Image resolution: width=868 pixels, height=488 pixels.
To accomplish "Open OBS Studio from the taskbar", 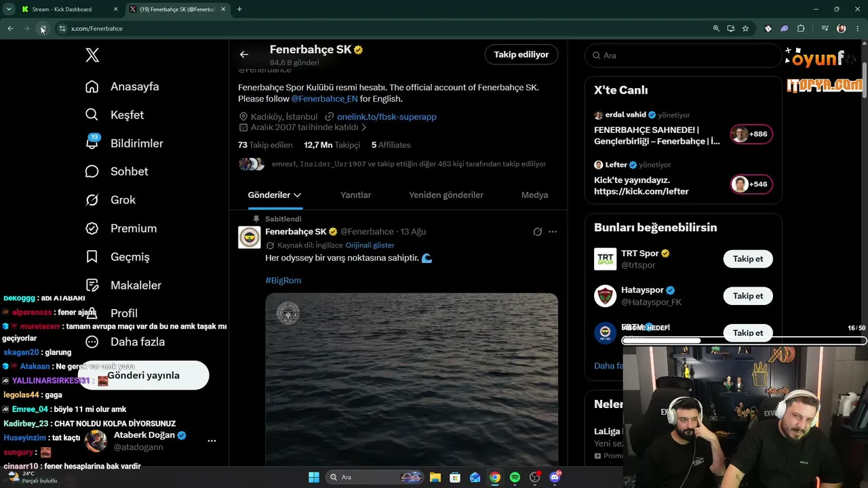I will [535, 477].
